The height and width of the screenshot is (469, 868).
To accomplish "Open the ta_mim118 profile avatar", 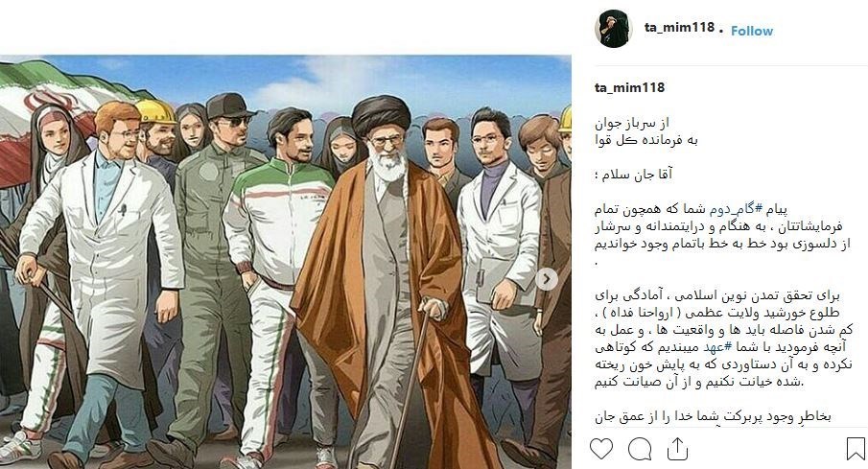I will [x=614, y=29].
